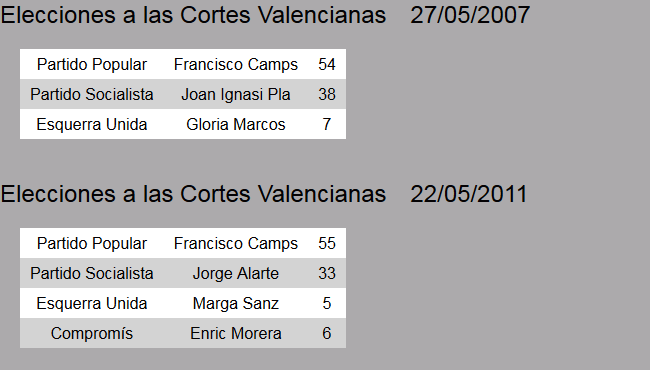This screenshot has width=650, height=370.
Task: Select Esquerra Unida in 2007 table
Action: click(92, 124)
